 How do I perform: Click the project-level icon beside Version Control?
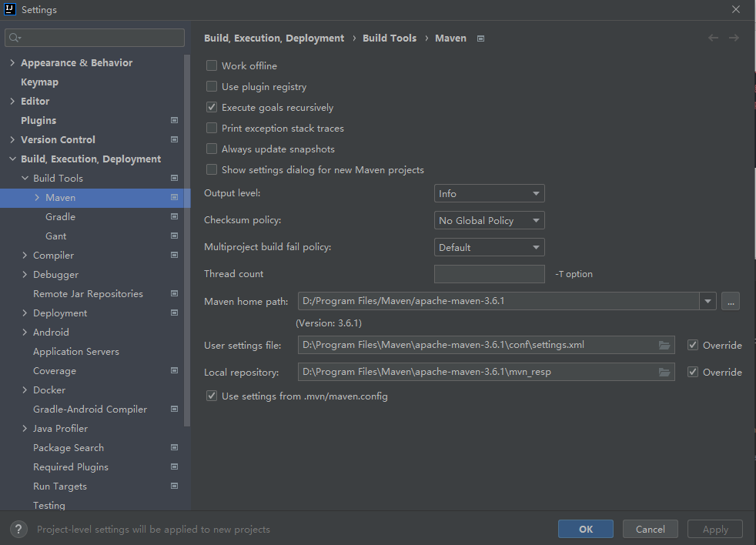click(x=175, y=139)
